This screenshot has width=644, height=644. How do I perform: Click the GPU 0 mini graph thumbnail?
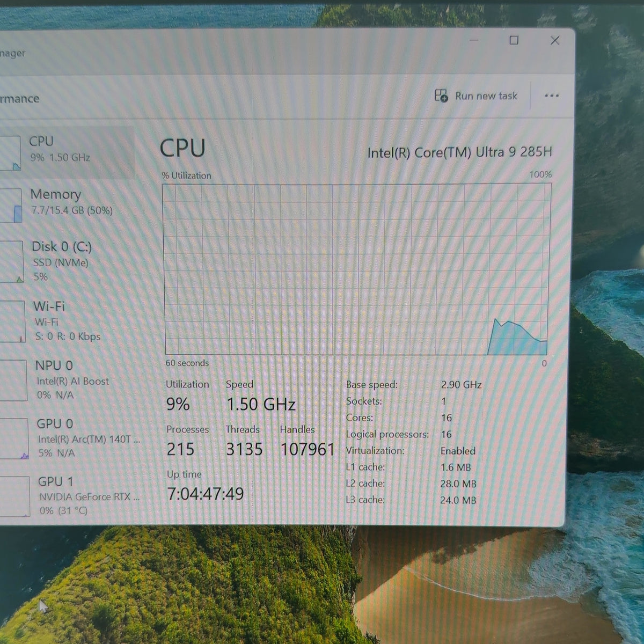tap(14, 438)
